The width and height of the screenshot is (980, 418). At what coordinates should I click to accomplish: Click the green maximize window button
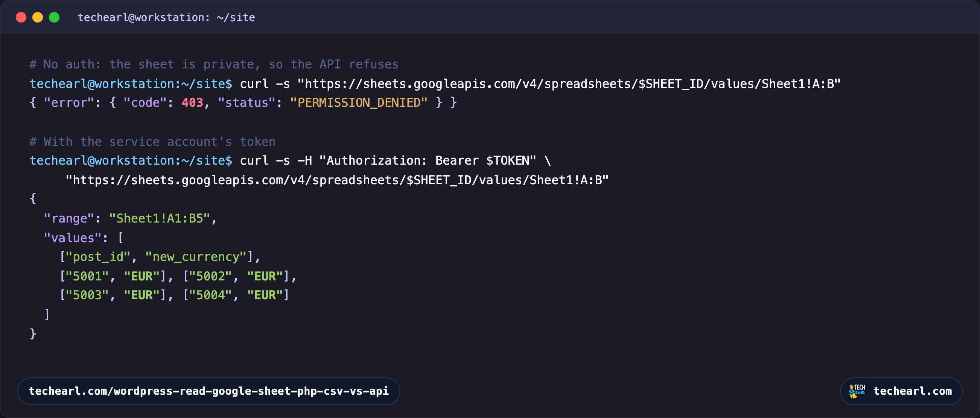coord(55,18)
